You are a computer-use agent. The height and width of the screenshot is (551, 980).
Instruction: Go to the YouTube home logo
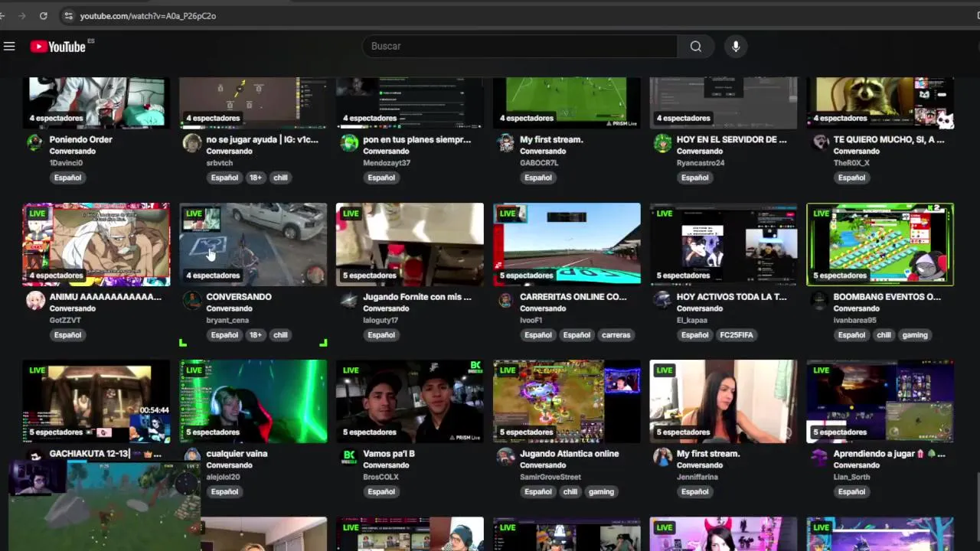pos(57,47)
